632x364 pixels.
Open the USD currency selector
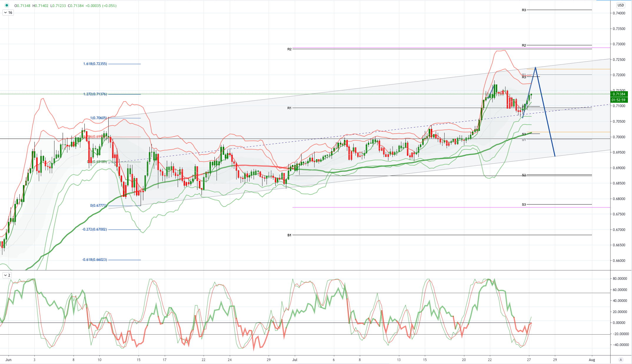621,5
